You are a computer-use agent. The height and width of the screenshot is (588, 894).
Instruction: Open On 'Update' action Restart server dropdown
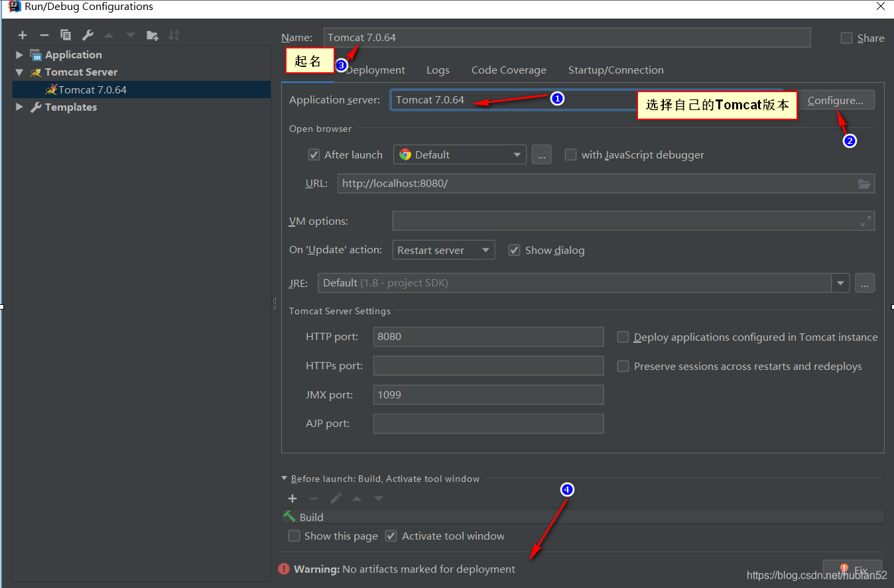tap(444, 250)
